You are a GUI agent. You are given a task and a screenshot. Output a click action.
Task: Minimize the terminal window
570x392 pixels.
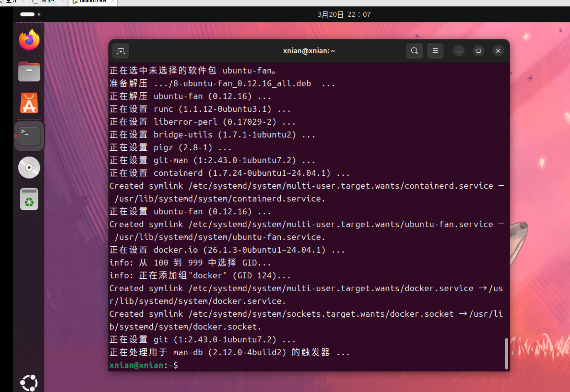[459, 51]
